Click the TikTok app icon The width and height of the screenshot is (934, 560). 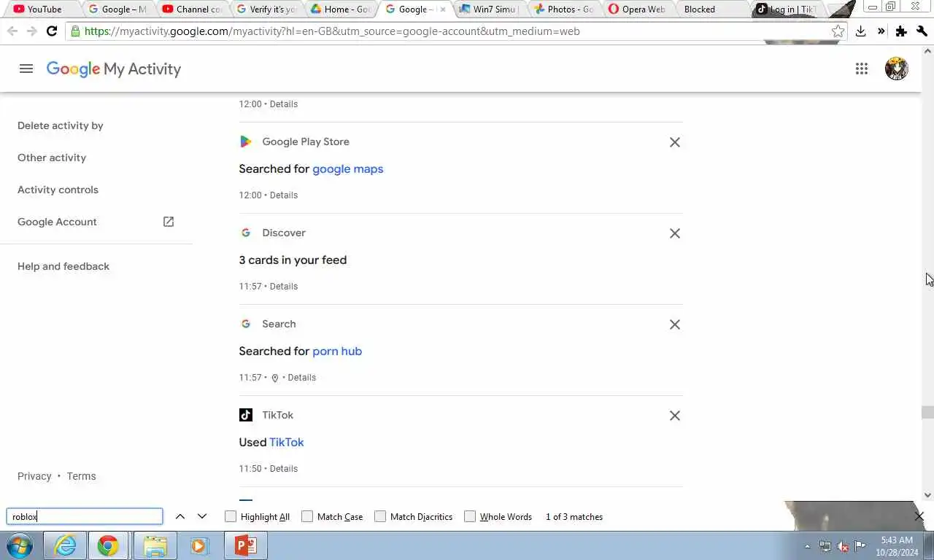coord(246,415)
